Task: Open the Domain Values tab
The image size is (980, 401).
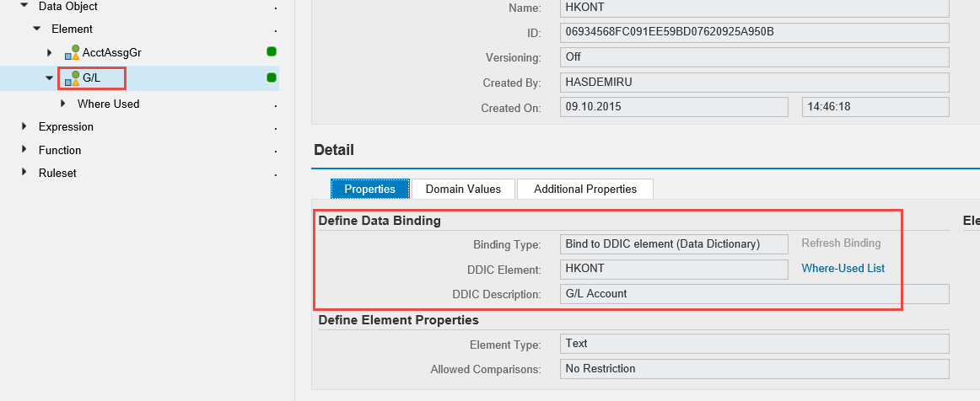Action: coord(463,190)
